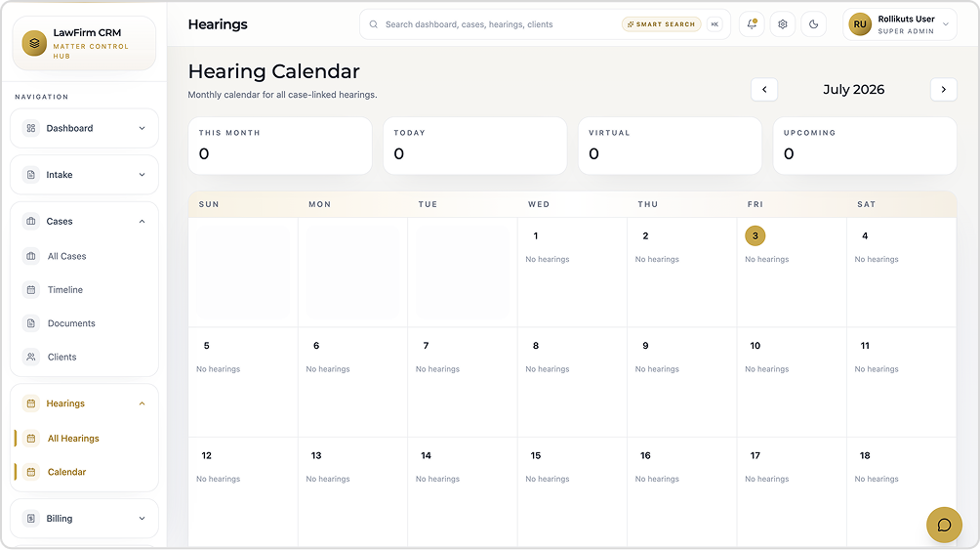Collapse the Cases menu chevron
Screen dimensions: 980x550
(142, 221)
